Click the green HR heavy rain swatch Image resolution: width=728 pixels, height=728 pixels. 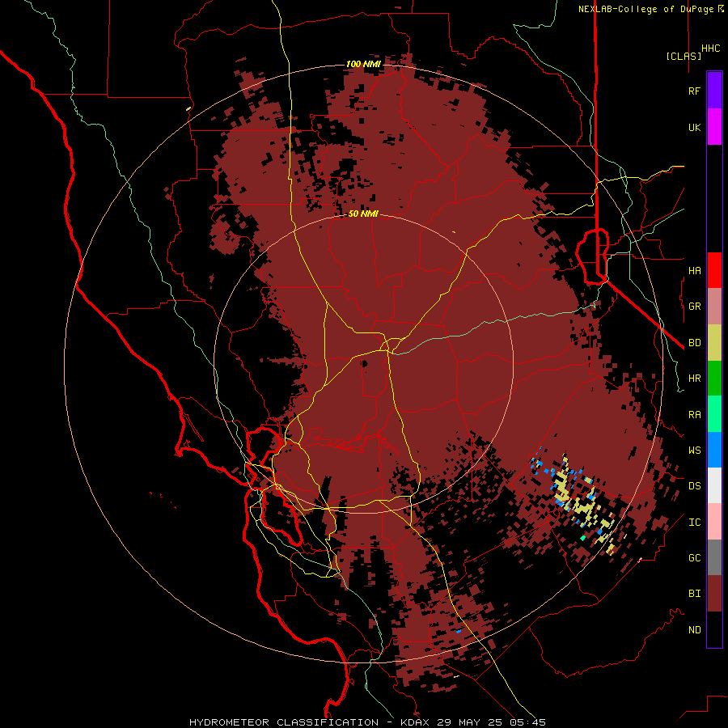pos(714,379)
